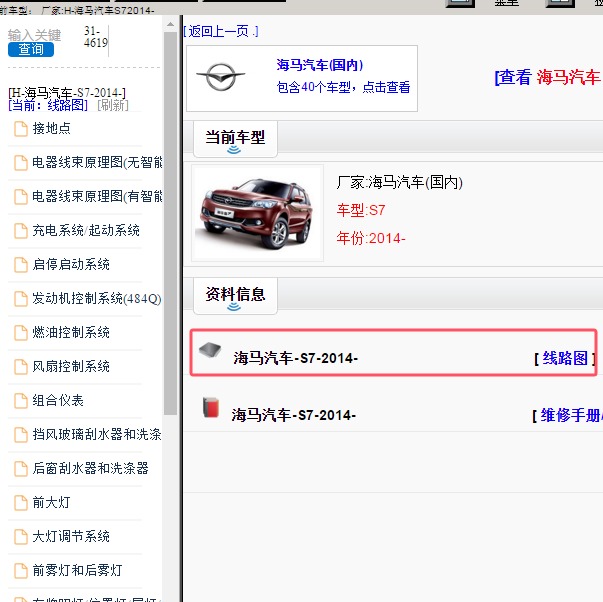Viewport: 603px width, 602px height.
Task: Open 前雾灯和后雾灯 entry
Action: 77,570
